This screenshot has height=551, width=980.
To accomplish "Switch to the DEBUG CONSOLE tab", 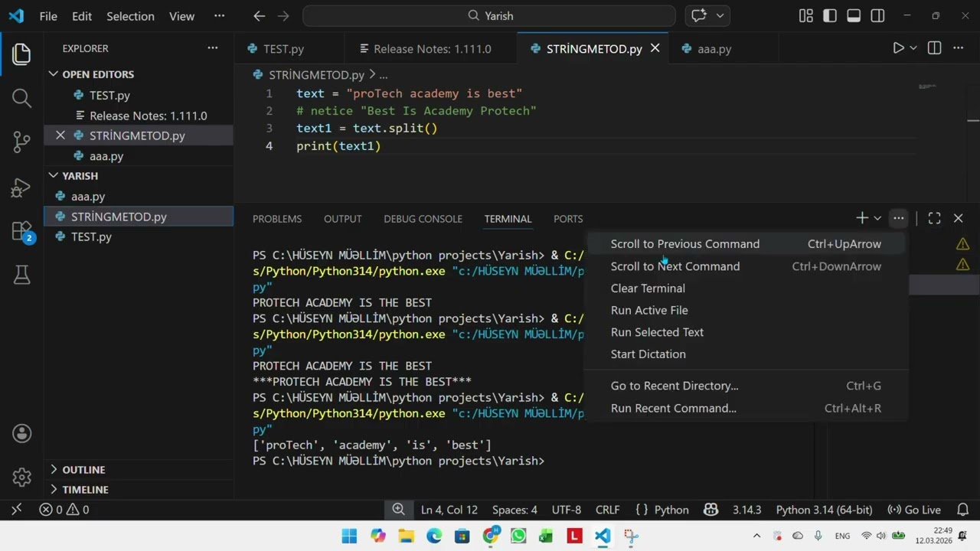I will (x=423, y=219).
